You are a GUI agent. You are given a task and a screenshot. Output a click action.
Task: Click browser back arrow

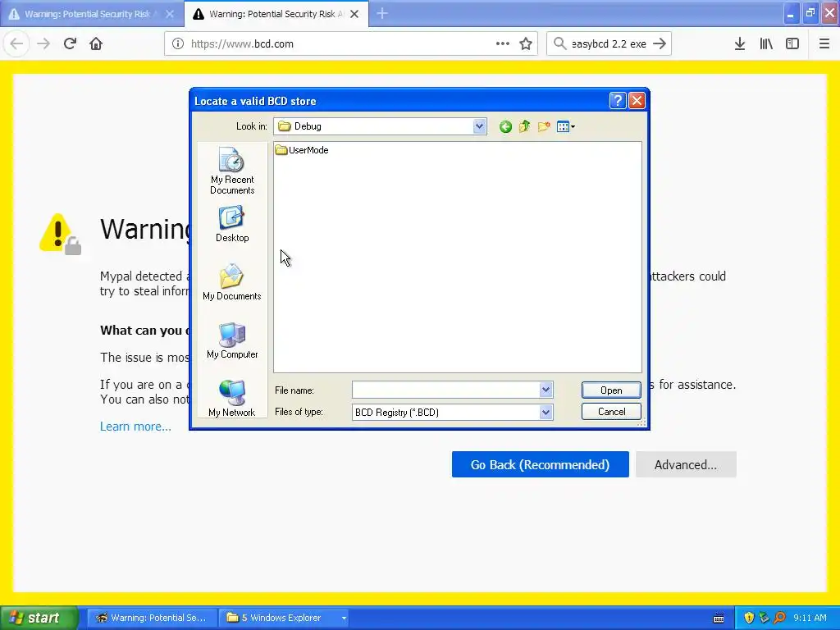coord(16,44)
